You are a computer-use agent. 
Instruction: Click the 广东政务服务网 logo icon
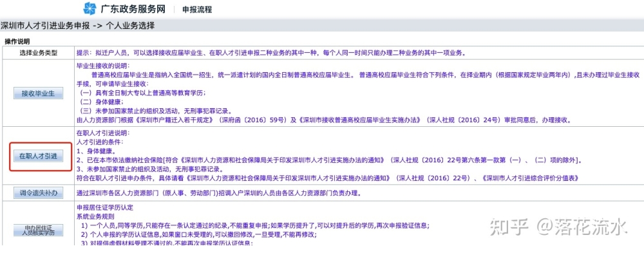pyautogui.click(x=89, y=8)
